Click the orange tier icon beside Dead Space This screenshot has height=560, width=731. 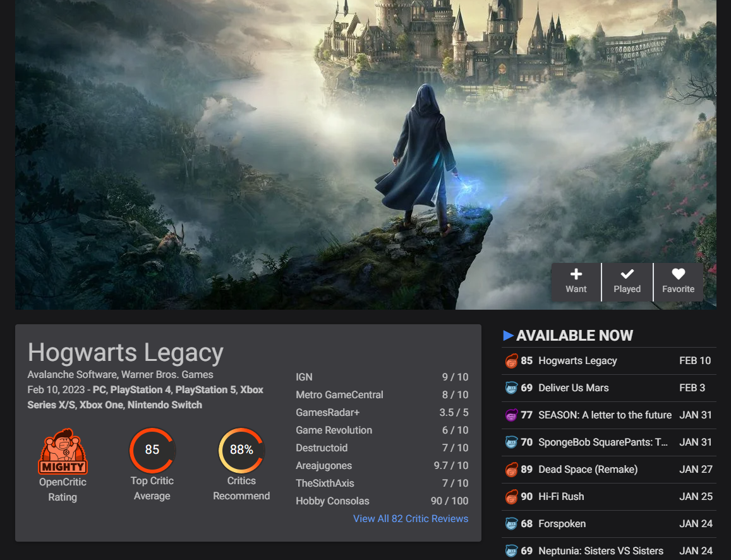[511, 470]
